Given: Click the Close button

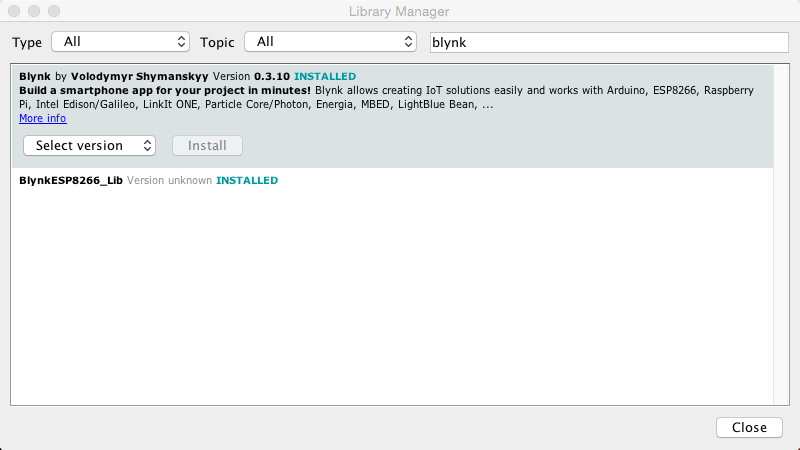Looking at the screenshot, I should coord(749,428).
